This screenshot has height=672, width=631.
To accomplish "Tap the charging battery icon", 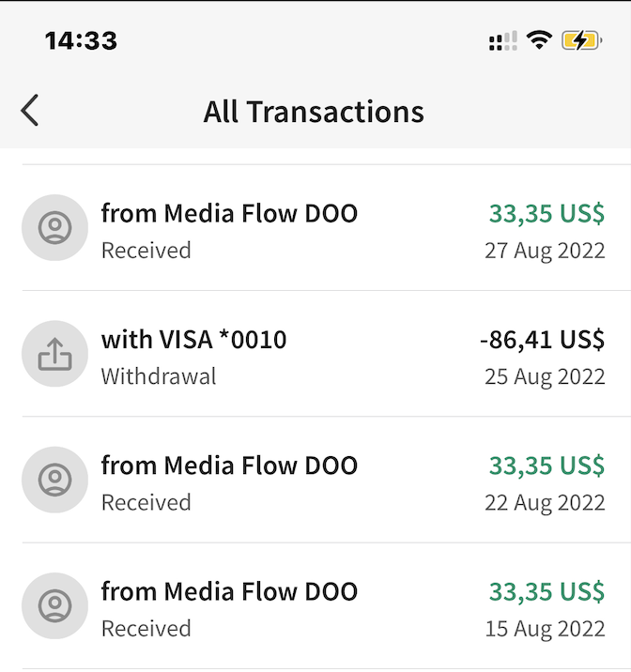I will (x=582, y=40).
